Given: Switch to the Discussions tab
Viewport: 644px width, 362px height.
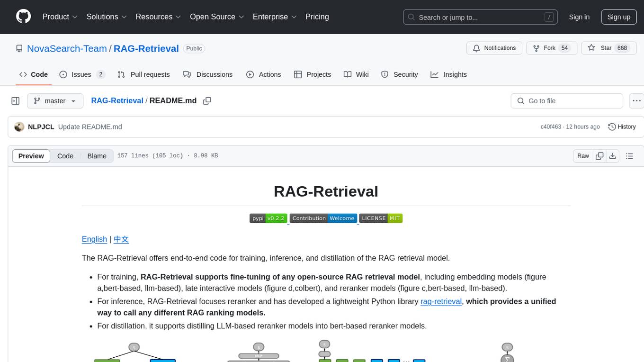Looking at the screenshot, I should tap(207, 74).
